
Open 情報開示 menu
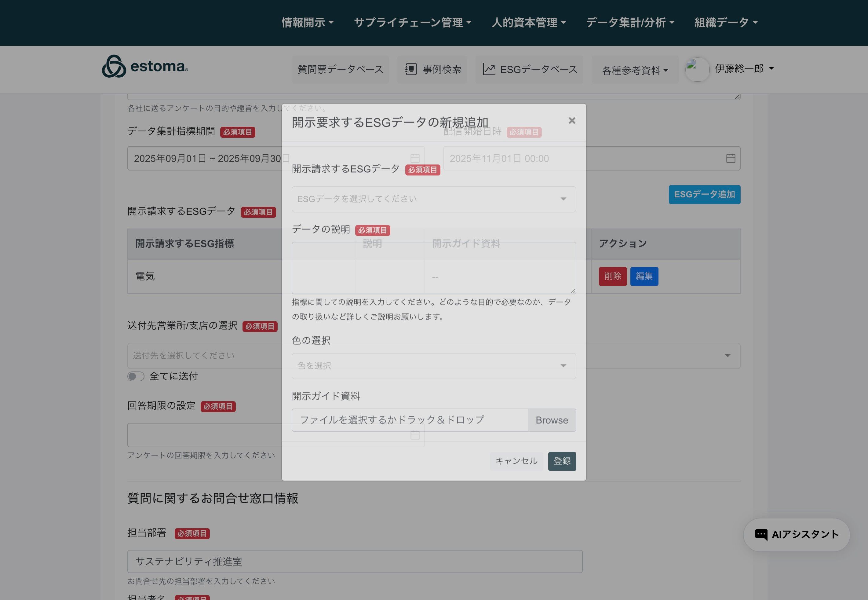pos(307,23)
